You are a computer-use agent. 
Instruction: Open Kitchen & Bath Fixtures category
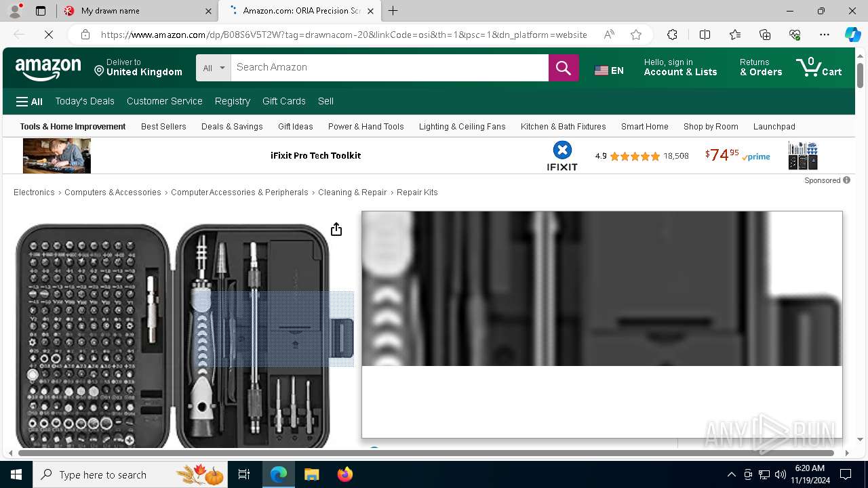coord(564,127)
